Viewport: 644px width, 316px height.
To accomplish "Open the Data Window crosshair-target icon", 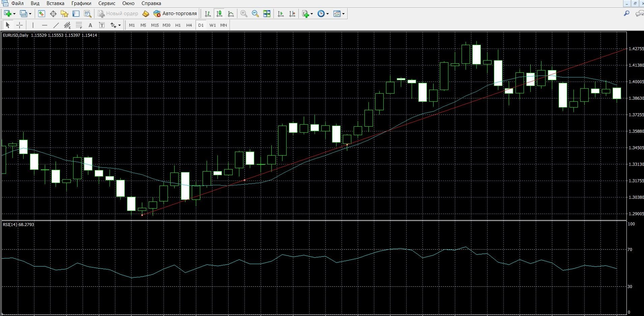I will pyautogui.click(x=53, y=14).
